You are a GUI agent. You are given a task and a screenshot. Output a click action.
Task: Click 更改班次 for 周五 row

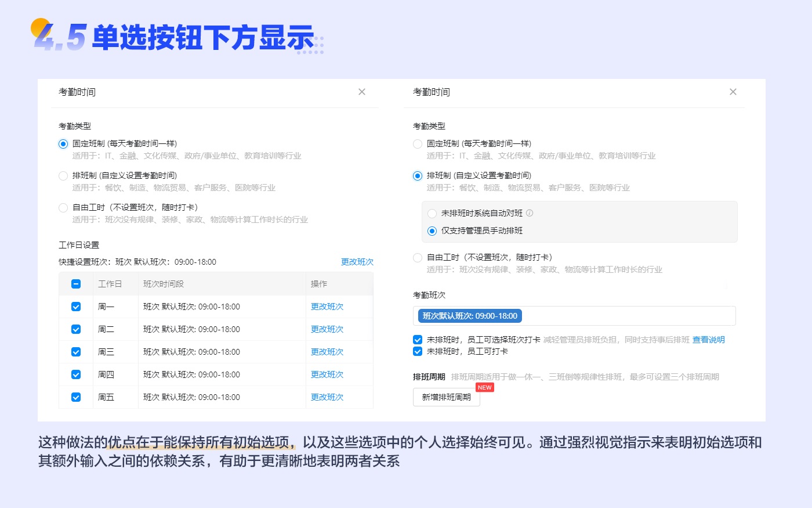click(x=327, y=397)
